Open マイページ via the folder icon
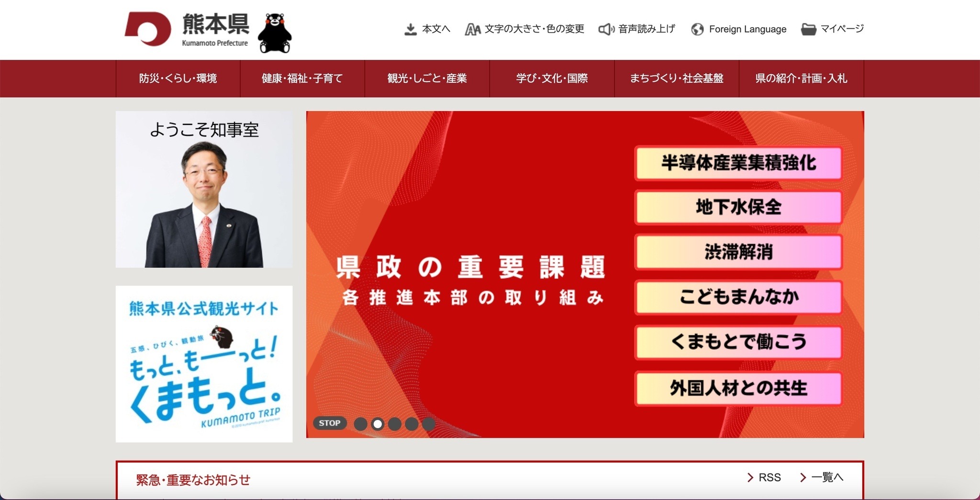 pyautogui.click(x=808, y=29)
